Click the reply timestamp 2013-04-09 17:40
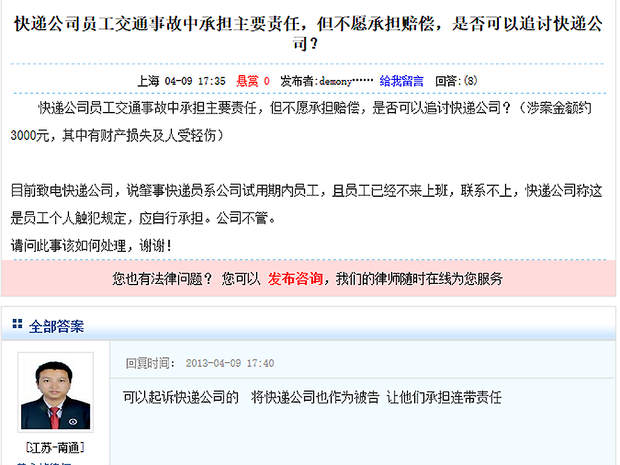Image resolution: width=620 pixels, height=465 pixels. pos(230,363)
